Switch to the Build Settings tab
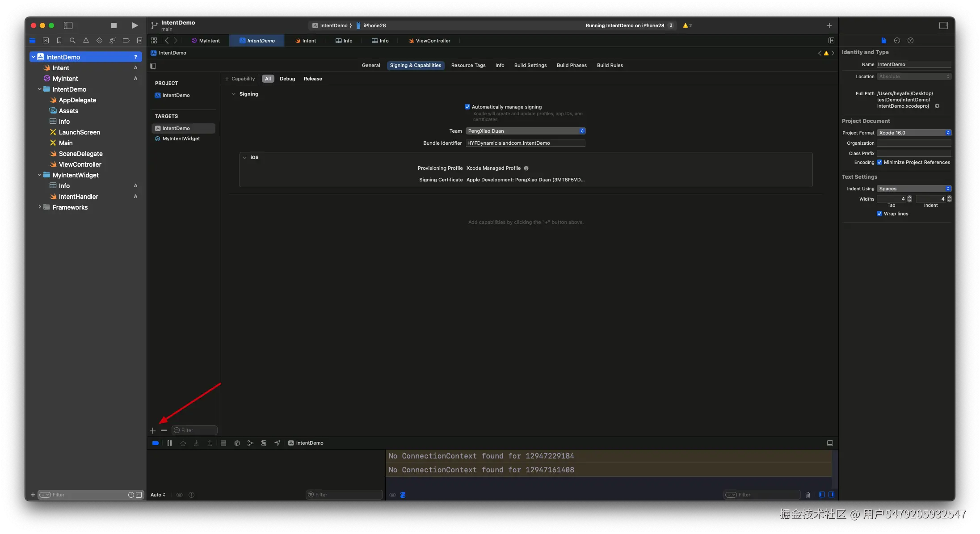The image size is (980, 534). pyautogui.click(x=530, y=65)
